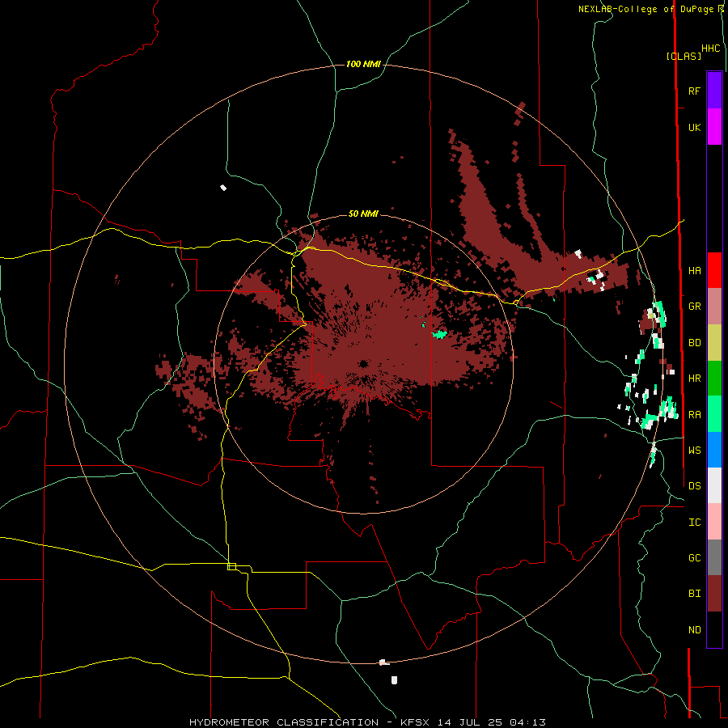Click the GR legend label
Screen dimensions: 728x728
click(x=694, y=307)
